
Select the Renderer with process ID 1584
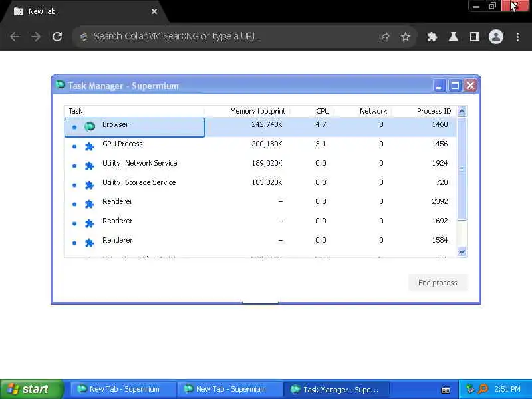[x=260, y=243]
